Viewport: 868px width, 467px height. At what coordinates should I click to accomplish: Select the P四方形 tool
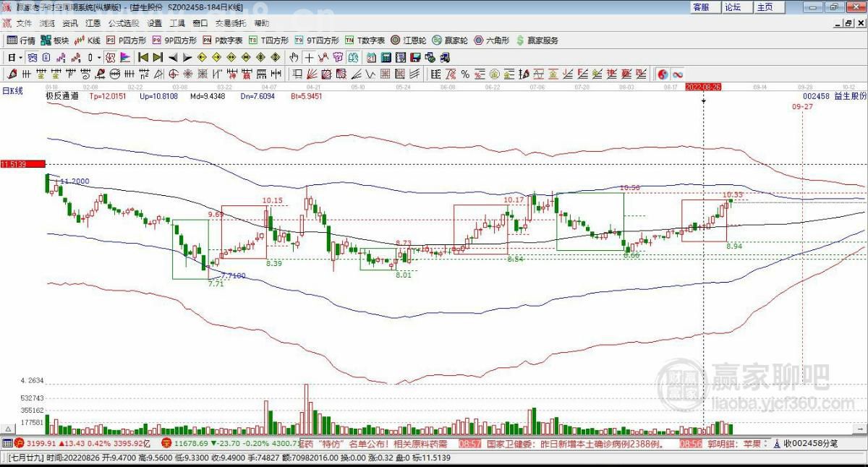127,40
